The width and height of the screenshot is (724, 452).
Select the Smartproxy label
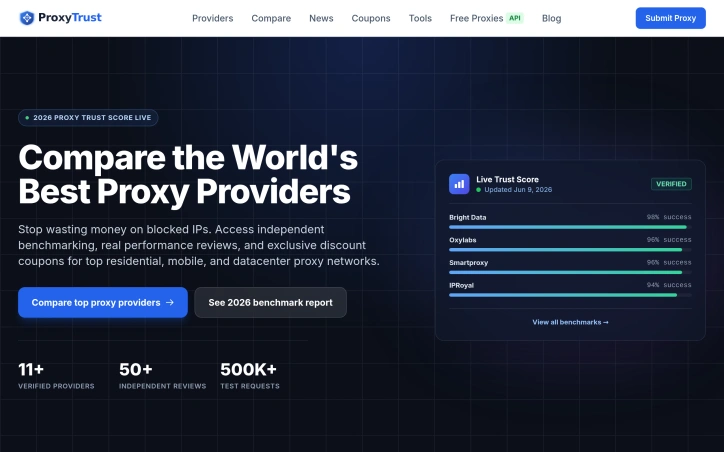[469, 263]
